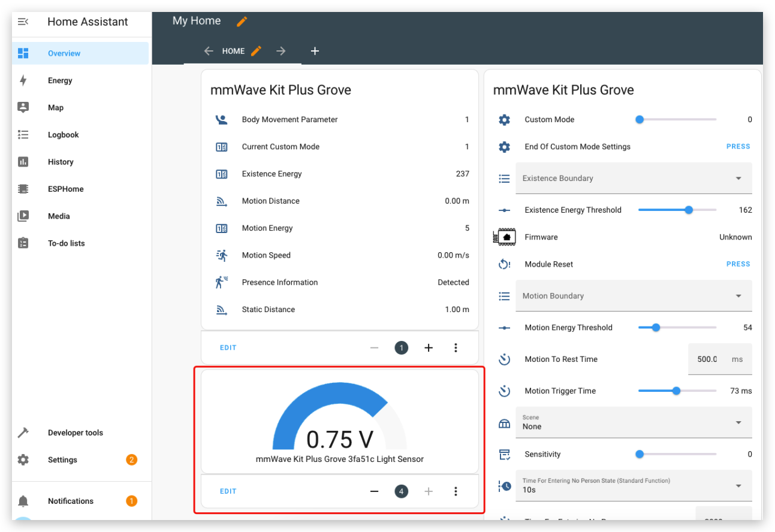Adjust the Custom Mode slider
775x532 pixels.
676,120
